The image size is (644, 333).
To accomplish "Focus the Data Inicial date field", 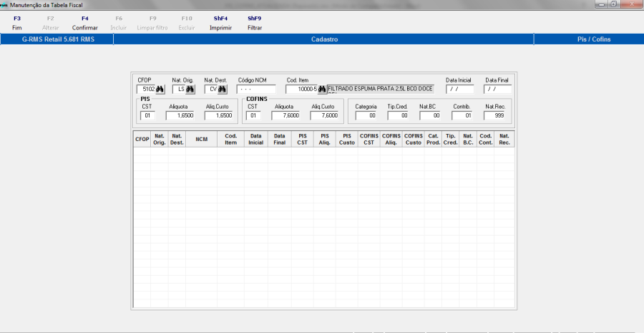I will (x=459, y=90).
